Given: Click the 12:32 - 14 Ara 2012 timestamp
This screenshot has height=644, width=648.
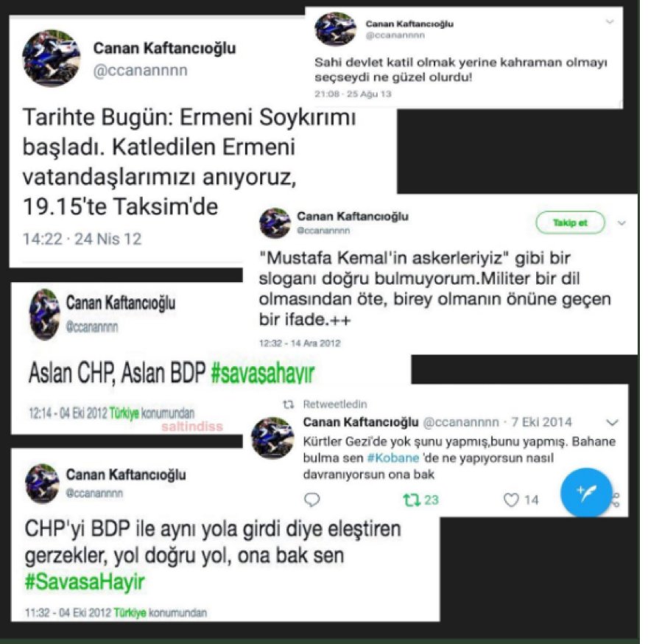Looking at the screenshot, I should pos(300,343).
